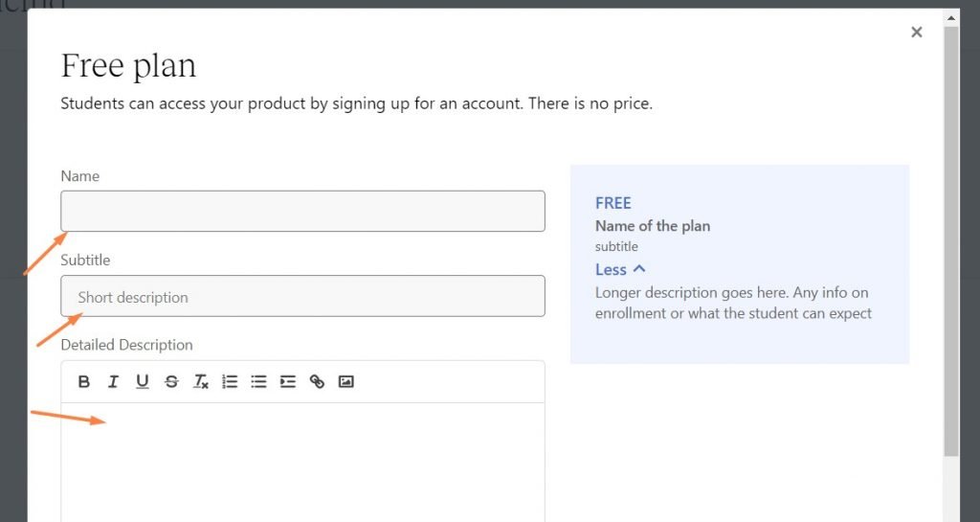This screenshot has height=522, width=980.
Task: Click the indent icon in the editor toolbar
Action: tap(287, 382)
